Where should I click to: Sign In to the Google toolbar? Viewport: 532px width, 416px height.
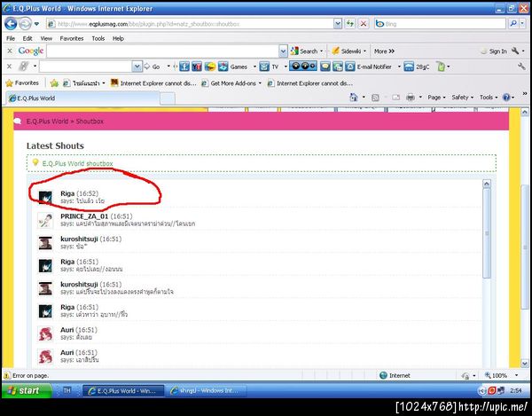(494, 51)
